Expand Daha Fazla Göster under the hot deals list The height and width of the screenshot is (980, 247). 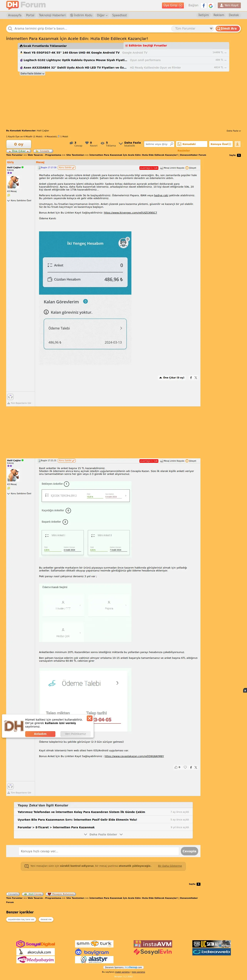(x=32, y=73)
